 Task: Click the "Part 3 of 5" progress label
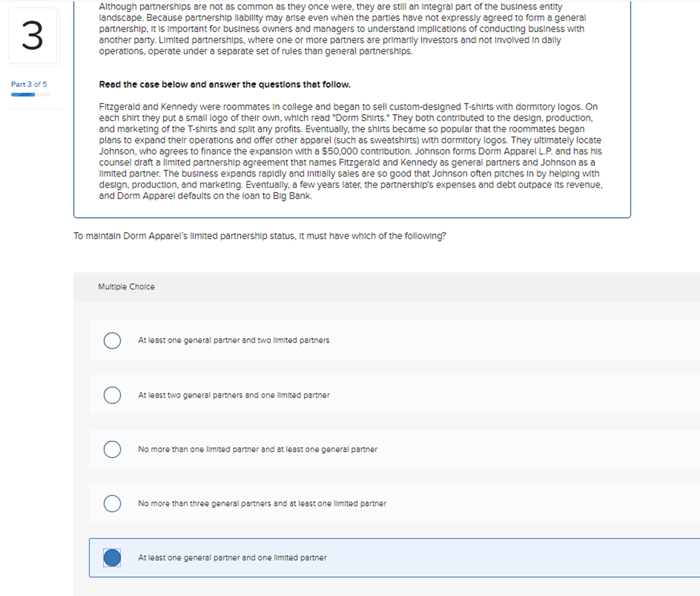28,84
